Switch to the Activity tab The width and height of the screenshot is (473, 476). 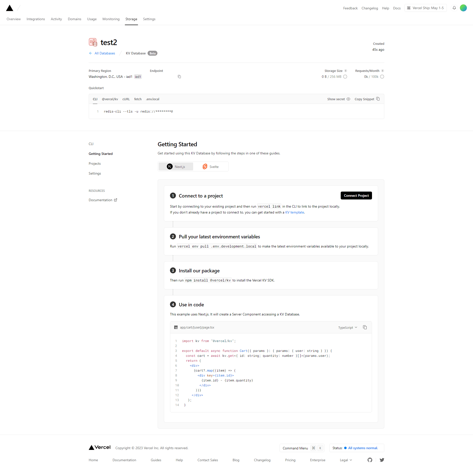point(56,19)
